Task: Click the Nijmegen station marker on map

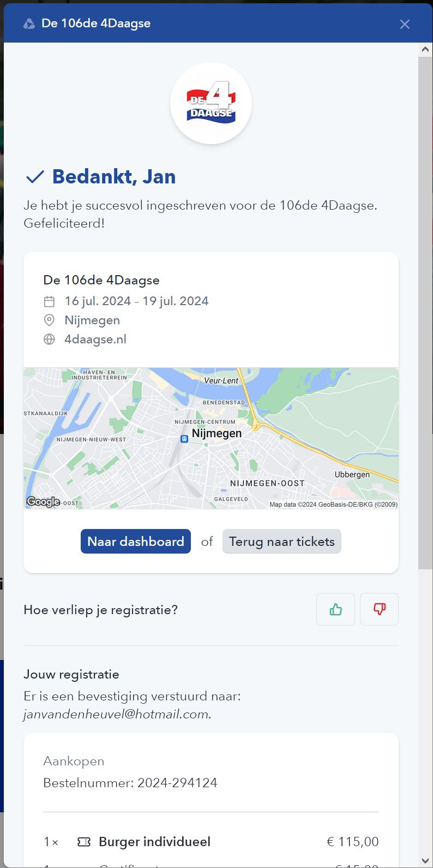Action: [184, 439]
